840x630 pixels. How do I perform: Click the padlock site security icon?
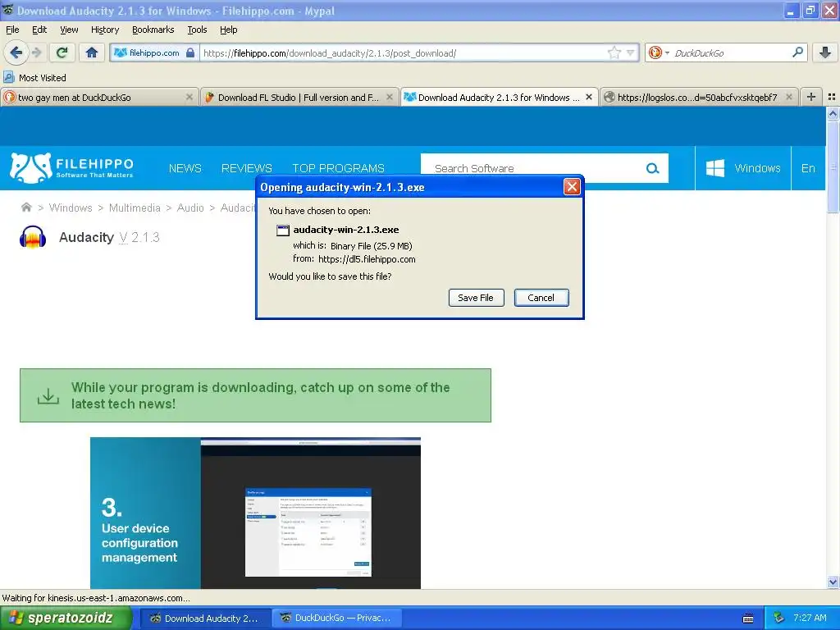[190, 52]
